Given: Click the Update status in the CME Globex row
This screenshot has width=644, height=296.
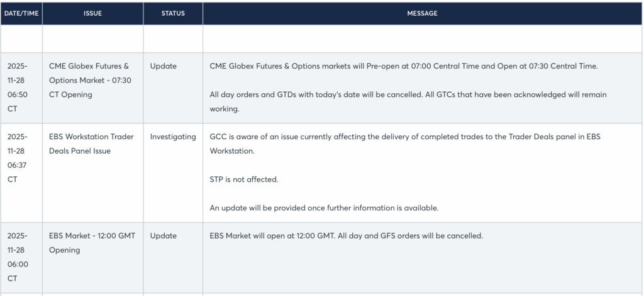Looking at the screenshot, I should point(164,66).
